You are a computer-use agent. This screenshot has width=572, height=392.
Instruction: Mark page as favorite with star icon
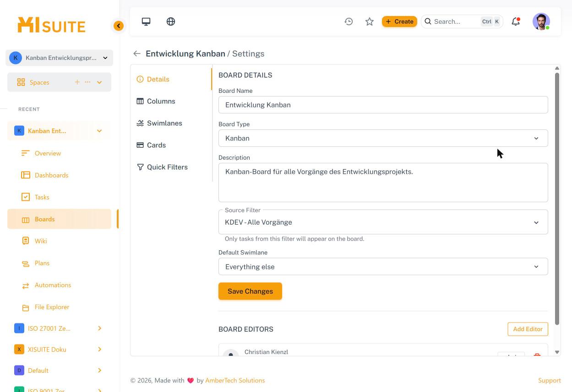click(x=370, y=21)
